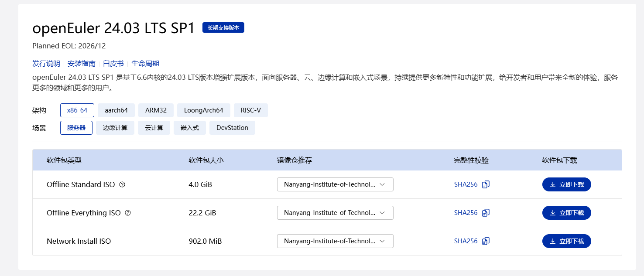Click the 架构 label
Screen dimensions: 644x276
[x=39, y=110]
